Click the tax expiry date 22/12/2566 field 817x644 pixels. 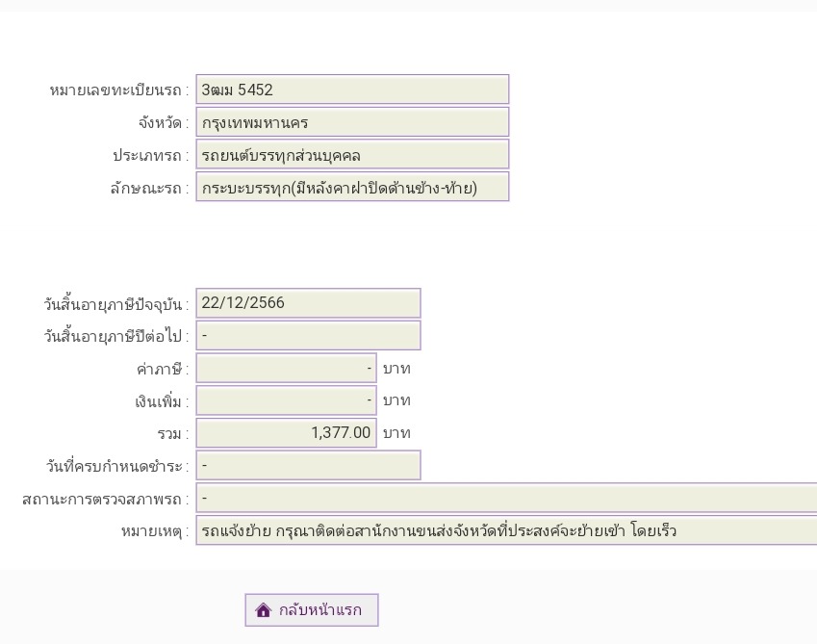pyautogui.click(x=308, y=302)
